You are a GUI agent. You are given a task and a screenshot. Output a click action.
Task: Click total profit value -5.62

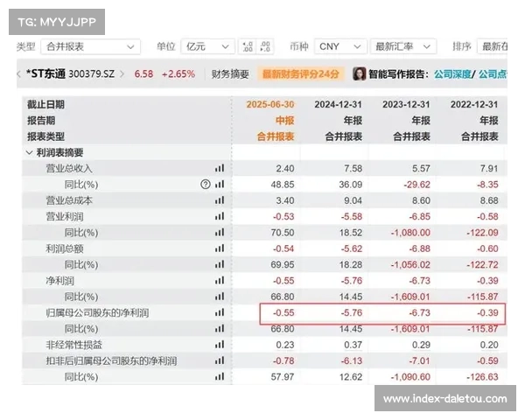coord(352,248)
